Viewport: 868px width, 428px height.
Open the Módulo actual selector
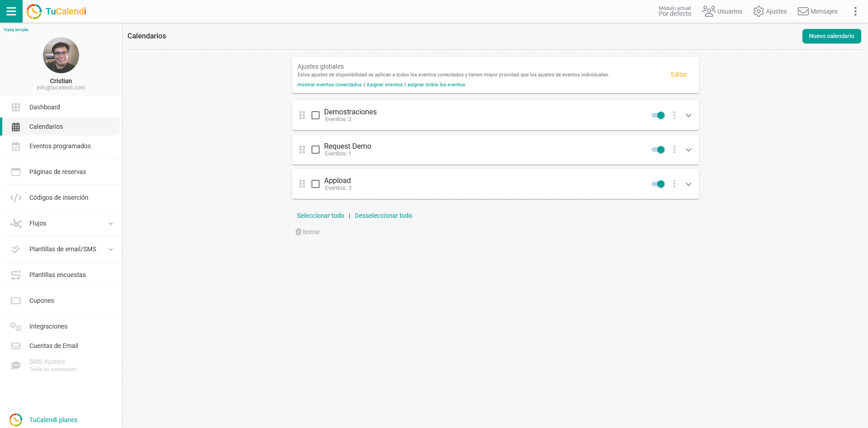(x=675, y=11)
